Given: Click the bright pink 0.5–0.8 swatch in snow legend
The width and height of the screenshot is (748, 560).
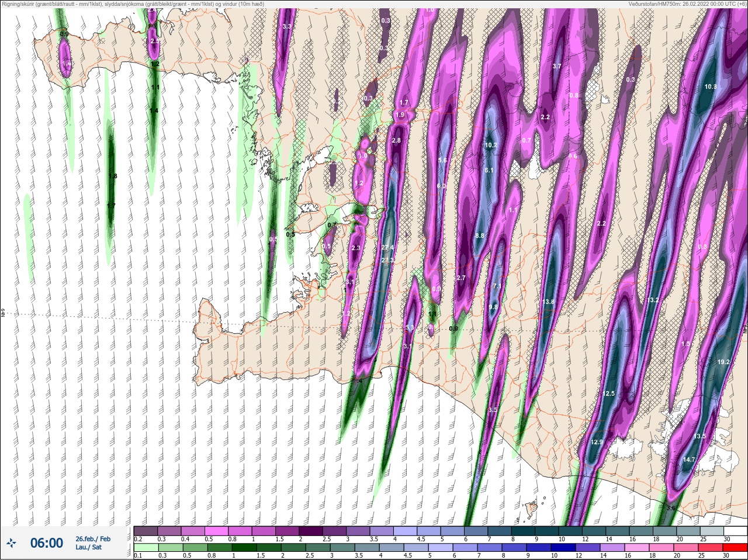Looking at the screenshot, I should (216, 531).
